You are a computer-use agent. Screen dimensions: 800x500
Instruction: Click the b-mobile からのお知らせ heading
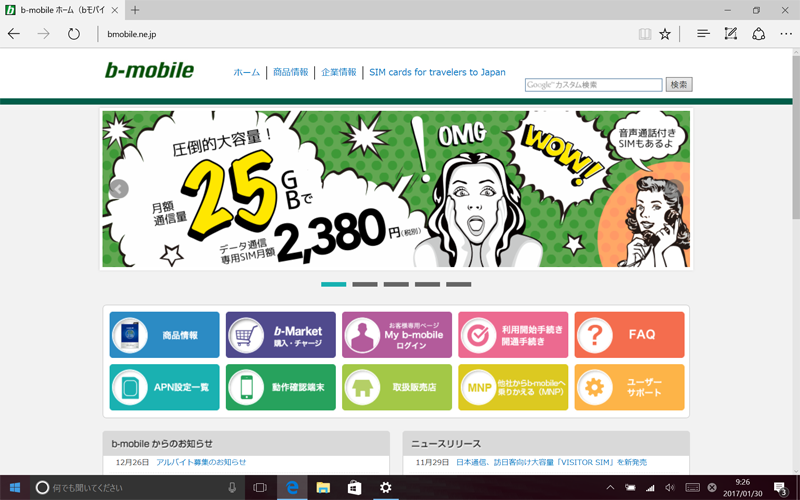[162, 444]
